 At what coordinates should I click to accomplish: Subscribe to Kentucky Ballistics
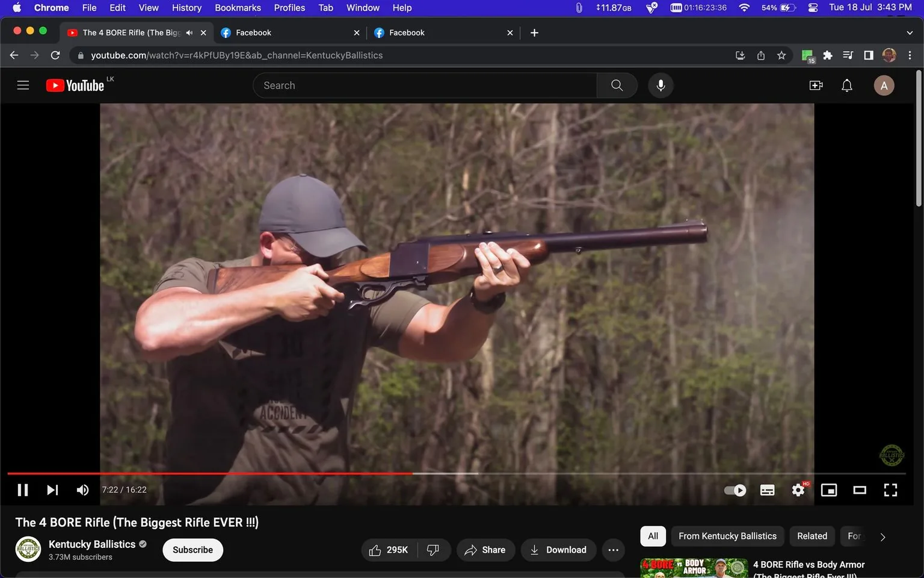(x=192, y=550)
